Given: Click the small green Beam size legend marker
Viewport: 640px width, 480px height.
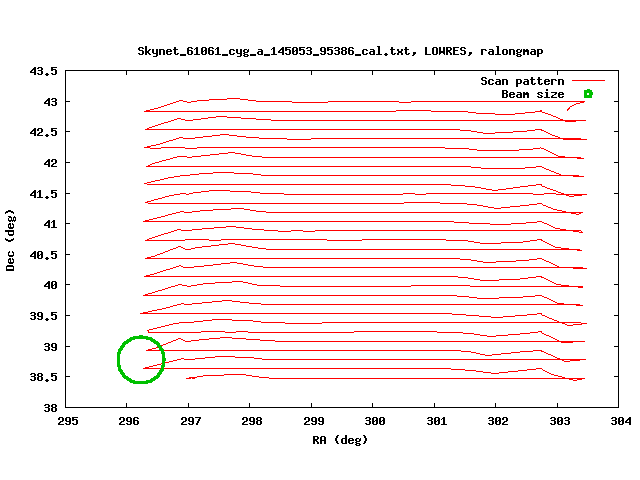Looking at the screenshot, I should pos(588,94).
